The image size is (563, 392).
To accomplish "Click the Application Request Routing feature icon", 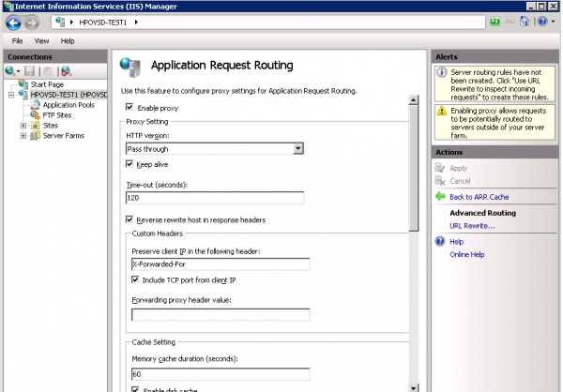I will tap(130, 68).
